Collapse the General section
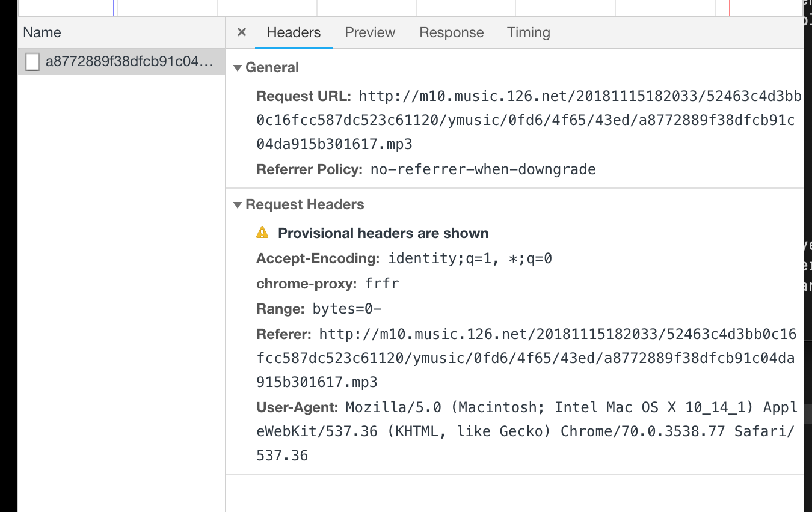The width and height of the screenshot is (812, 512). pos(238,67)
